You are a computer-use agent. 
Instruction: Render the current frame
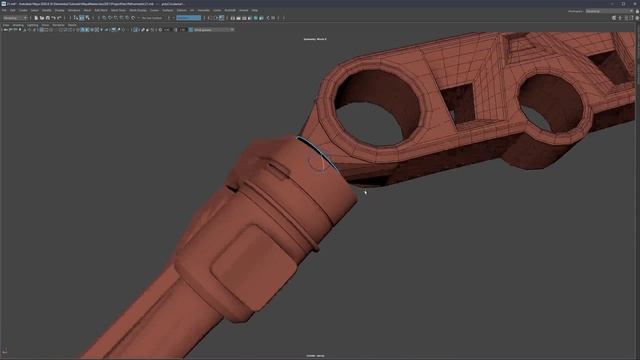[x=238, y=18]
